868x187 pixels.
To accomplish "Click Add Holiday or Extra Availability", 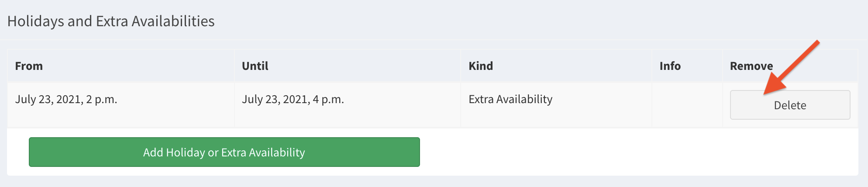I will pos(224,152).
